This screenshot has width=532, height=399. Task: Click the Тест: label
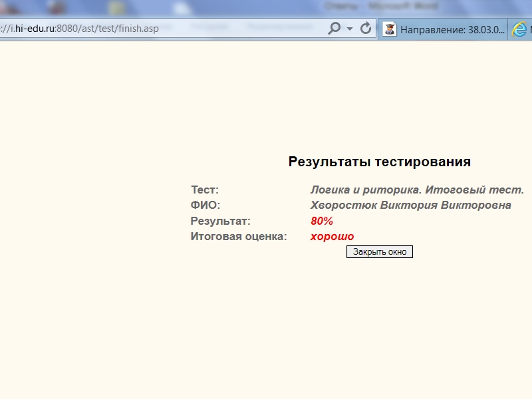pos(205,190)
